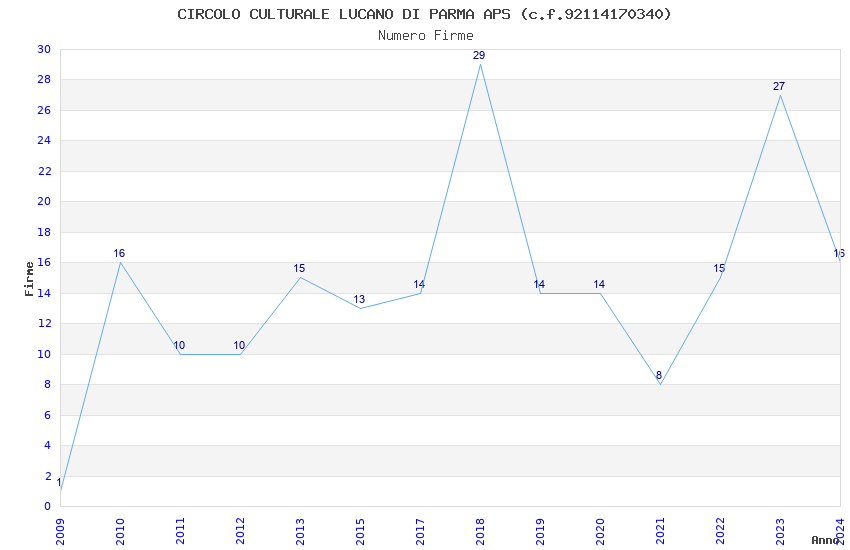Click y-axis tick value 12
Screen dimensions: 850x550
[x=44, y=323]
